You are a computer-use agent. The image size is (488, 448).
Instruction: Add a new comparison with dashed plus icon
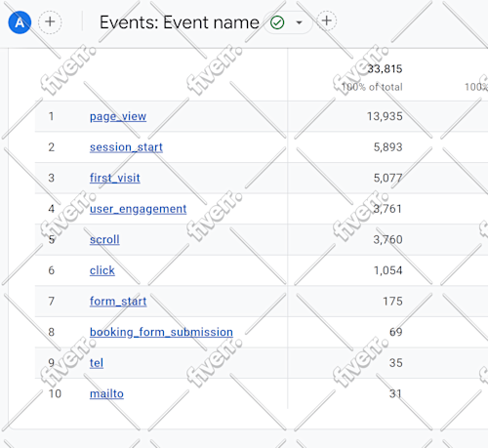(x=50, y=22)
